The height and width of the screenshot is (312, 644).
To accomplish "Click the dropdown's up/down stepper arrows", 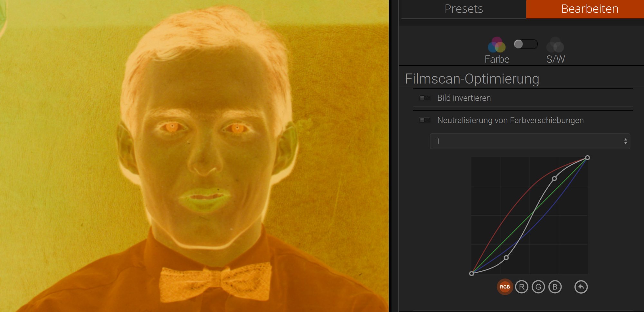I will 625,141.
